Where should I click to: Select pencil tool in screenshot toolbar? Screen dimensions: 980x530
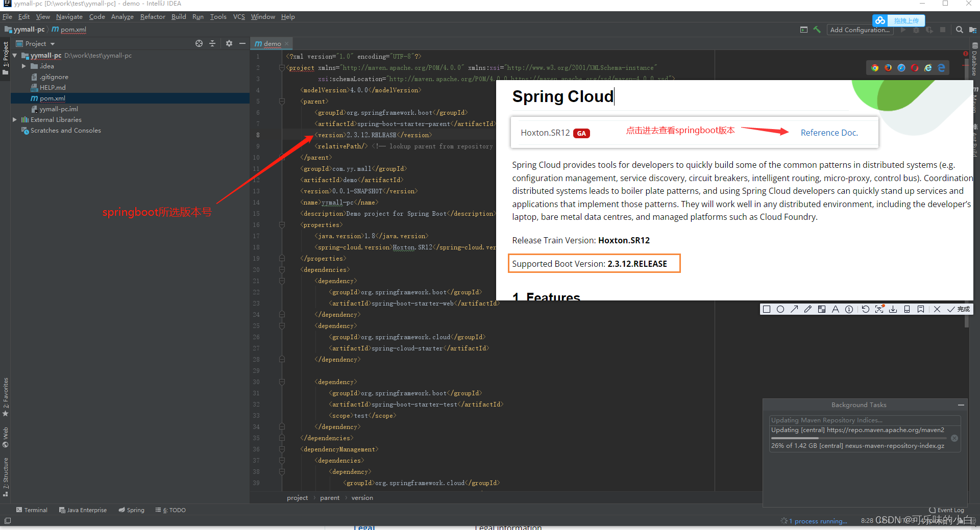pyautogui.click(x=808, y=309)
